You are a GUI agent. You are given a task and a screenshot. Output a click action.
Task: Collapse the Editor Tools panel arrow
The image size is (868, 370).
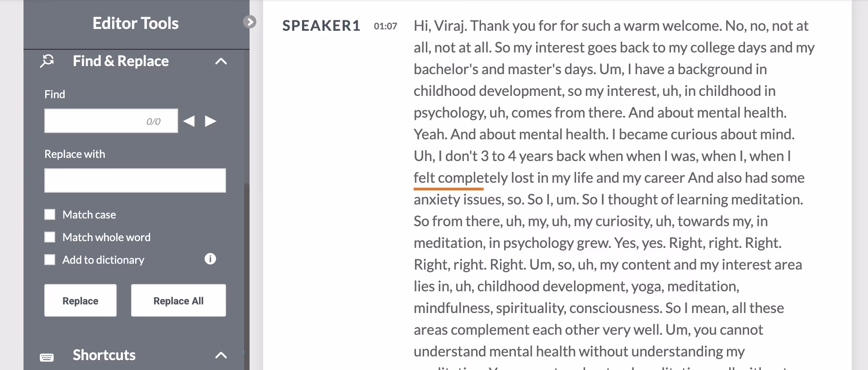250,22
